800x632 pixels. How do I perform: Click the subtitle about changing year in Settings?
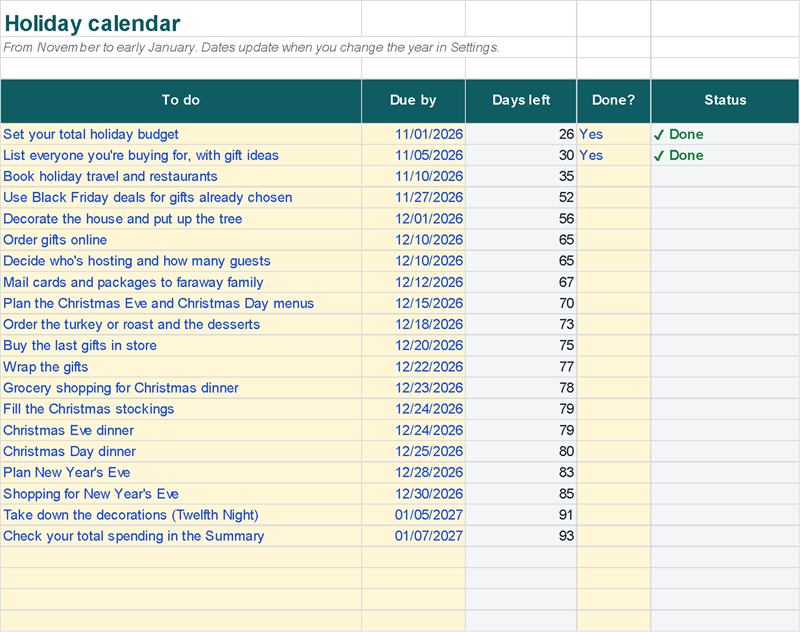pyautogui.click(x=251, y=47)
